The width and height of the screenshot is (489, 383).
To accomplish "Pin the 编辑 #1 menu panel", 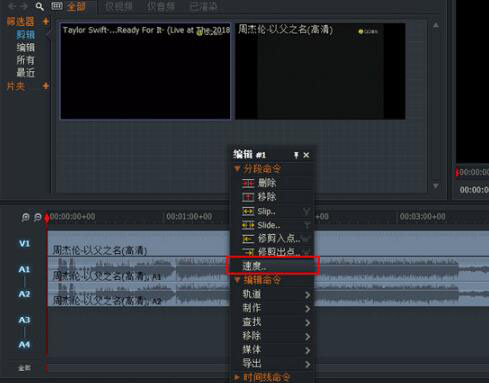I will [x=296, y=155].
